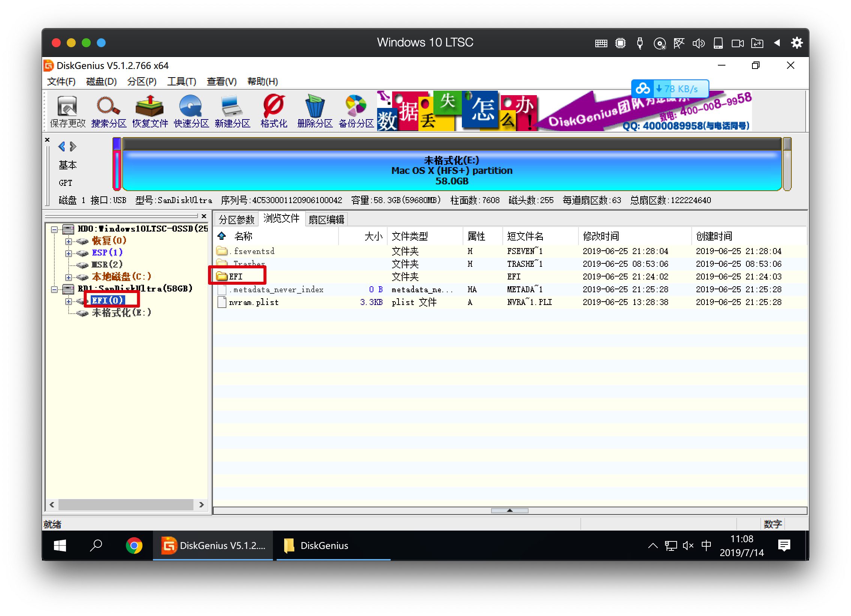Sort files by 名称 column header
851x616 pixels.
click(x=243, y=236)
